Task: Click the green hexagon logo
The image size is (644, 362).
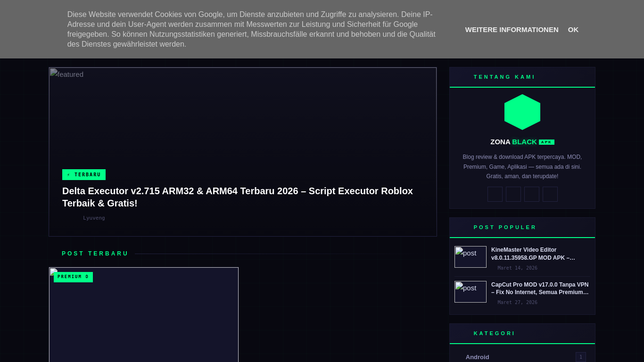Action: coord(522,112)
